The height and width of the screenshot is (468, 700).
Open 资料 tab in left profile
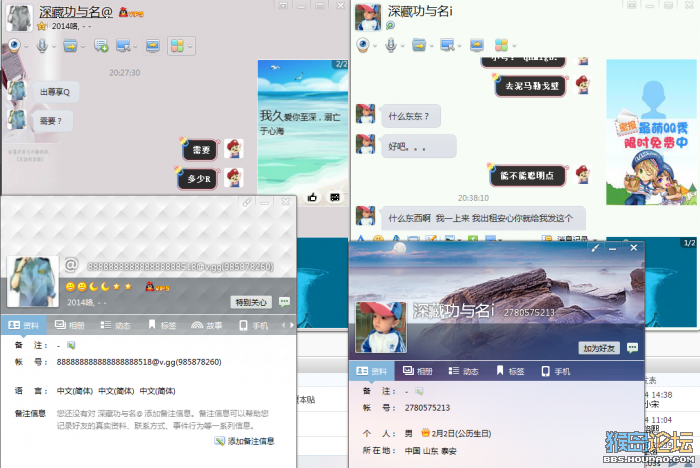(23, 325)
